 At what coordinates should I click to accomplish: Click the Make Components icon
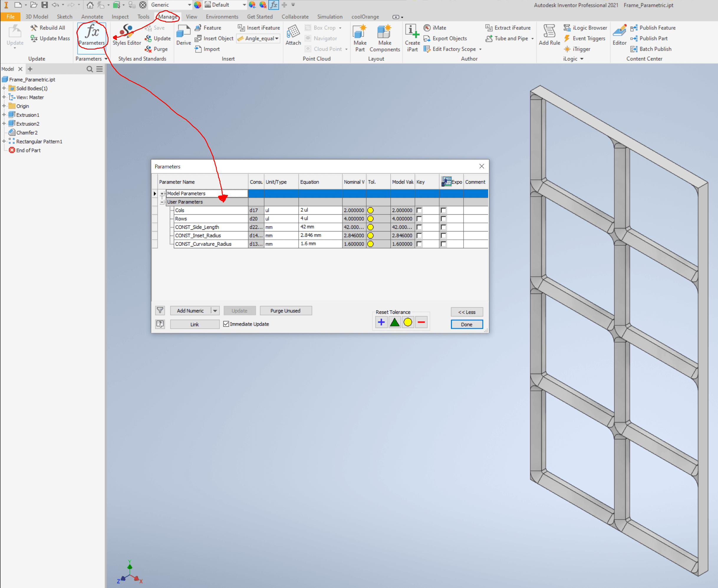pos(385,38)
